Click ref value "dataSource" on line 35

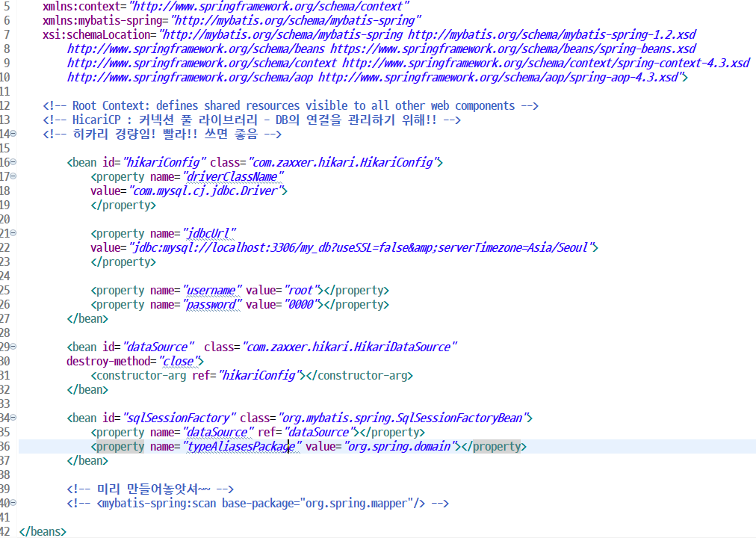click(320, 433)
